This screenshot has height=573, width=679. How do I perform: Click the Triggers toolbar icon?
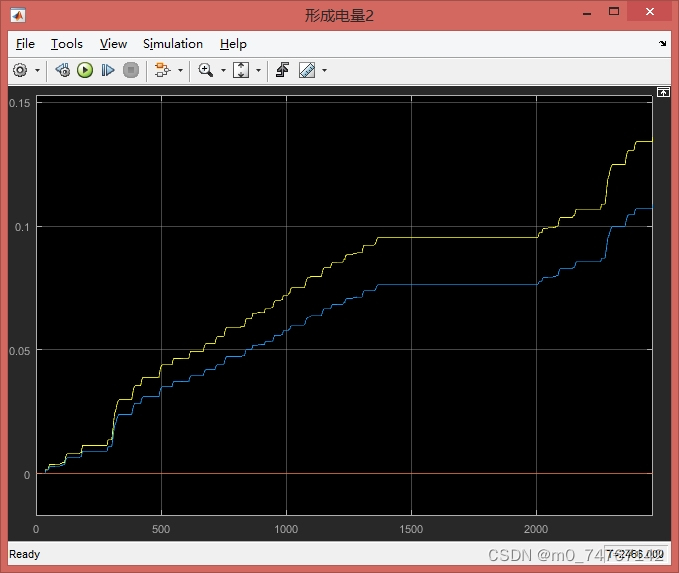point(283,70)
